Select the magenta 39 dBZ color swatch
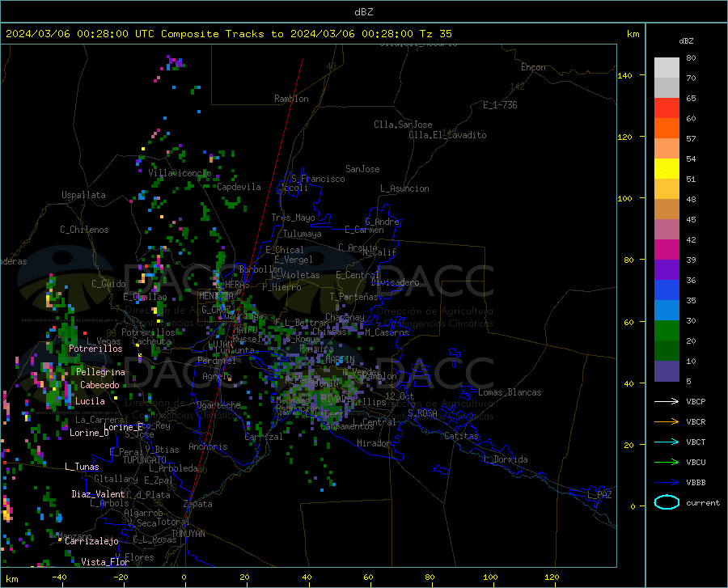The image size is (728, 588). coord(667,250)
